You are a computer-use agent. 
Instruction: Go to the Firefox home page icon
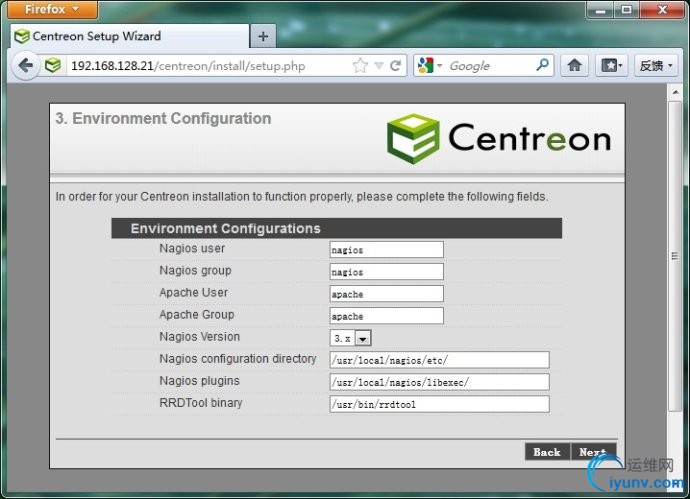point(574,66)
